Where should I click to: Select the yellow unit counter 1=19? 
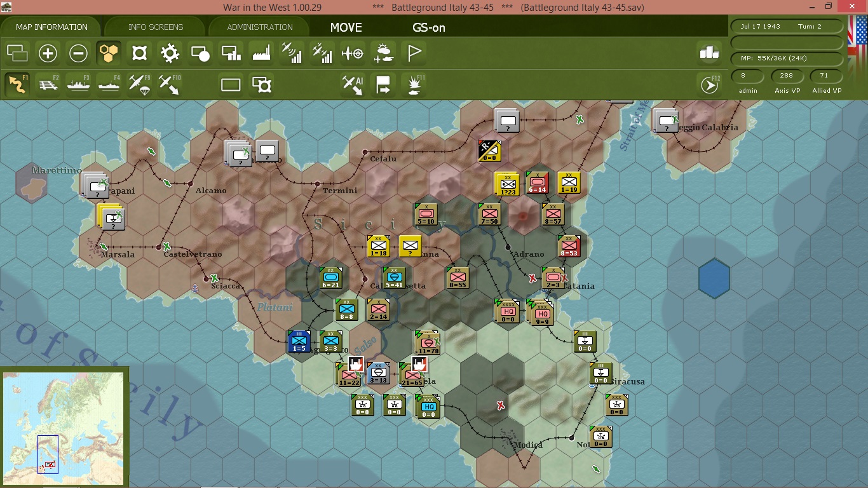[569, 183]
